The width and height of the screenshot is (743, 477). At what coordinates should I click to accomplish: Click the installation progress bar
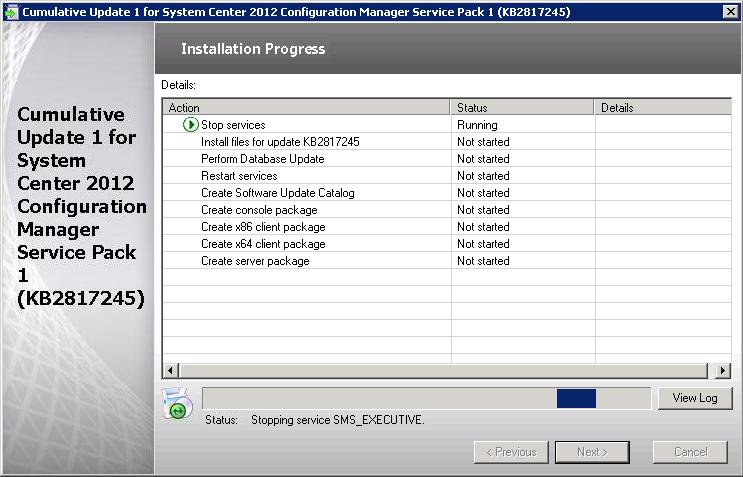point(426,398)
